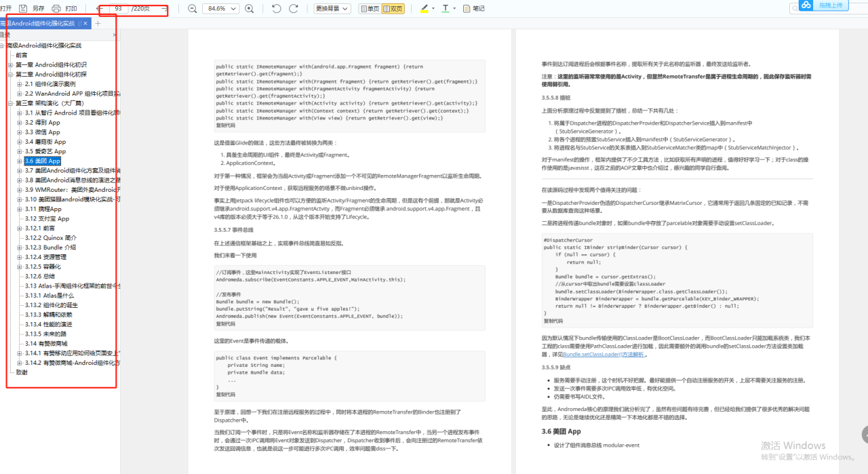Rotate page counterclockwise
The height and width of the screenshot is (474, 868).
tap(276, 8)
